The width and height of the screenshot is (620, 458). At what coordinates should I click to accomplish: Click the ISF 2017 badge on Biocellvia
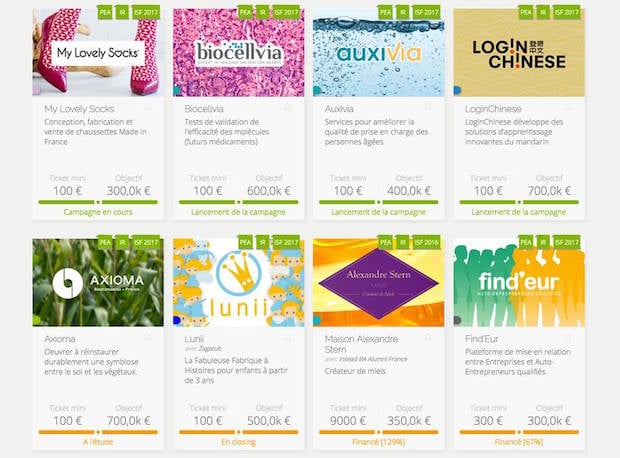286,12
